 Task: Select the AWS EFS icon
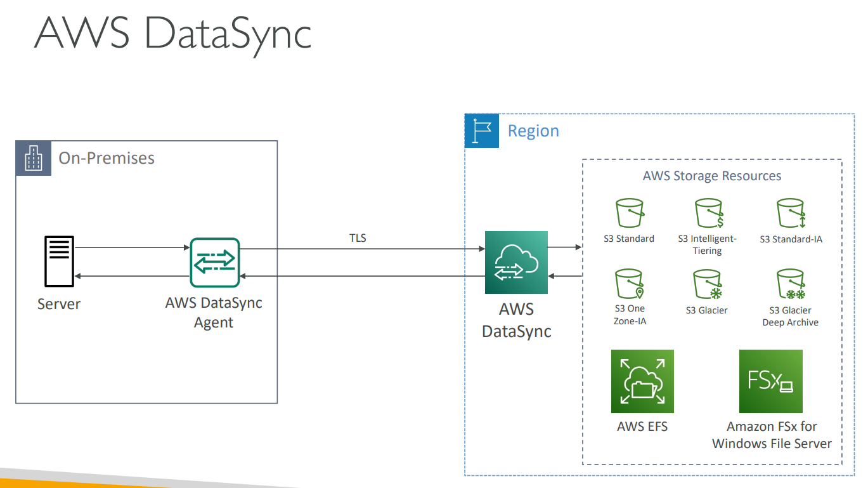[x=642, y=381]
